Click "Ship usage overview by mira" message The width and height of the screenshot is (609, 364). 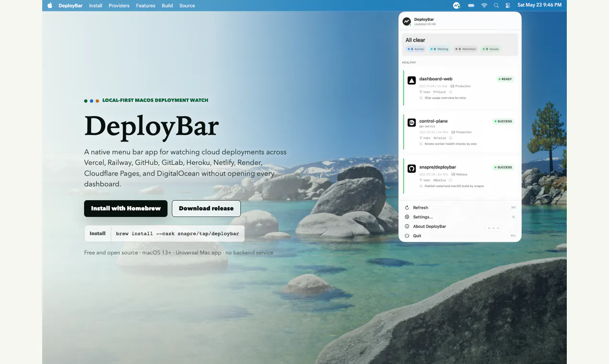pyautogui.click(x=445, y=98)
